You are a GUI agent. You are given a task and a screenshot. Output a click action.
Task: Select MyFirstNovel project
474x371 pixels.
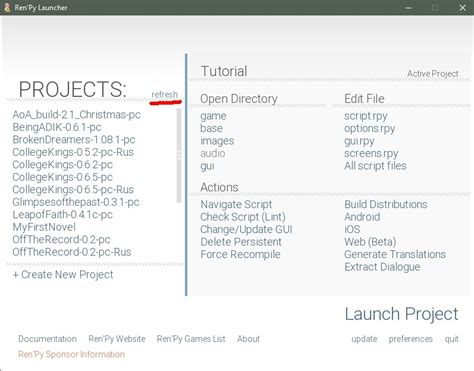pyautogui.click(x=44, y=227)
